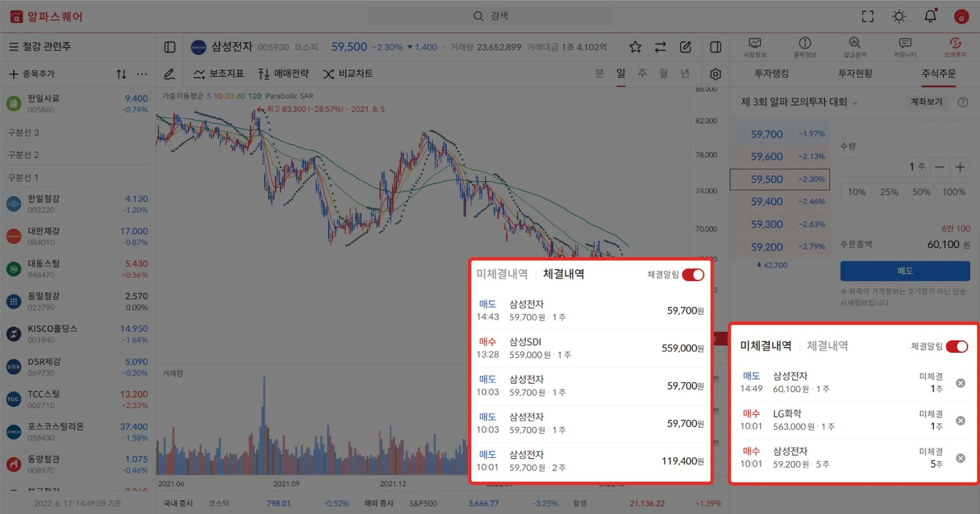Click the 알파스퀘어 logo

[46, 17]
